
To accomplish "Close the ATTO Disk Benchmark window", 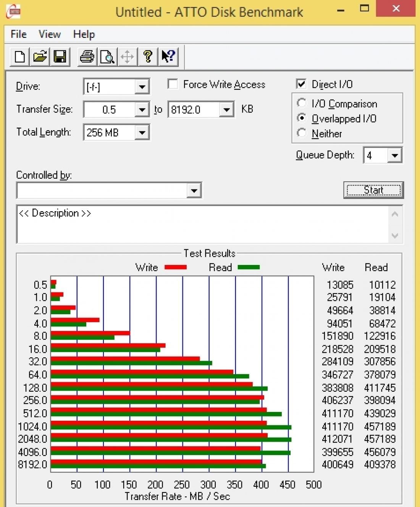I will 396,8.
